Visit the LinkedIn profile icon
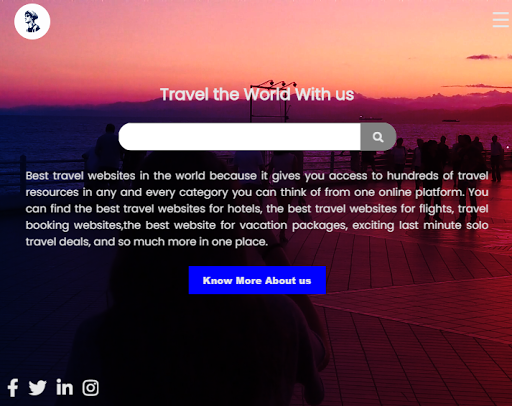Screen dimensions: 512x406 pyautogui.click(x=64, y=387)
